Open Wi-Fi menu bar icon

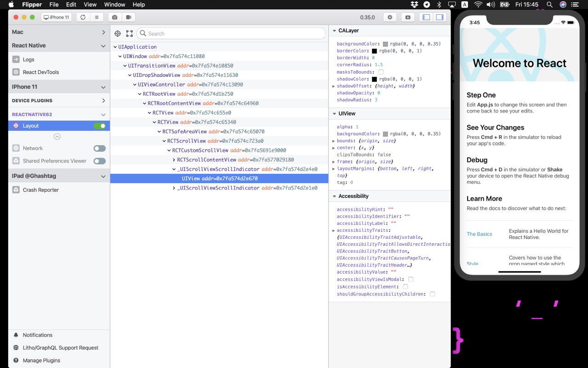[x=478, y=5]
